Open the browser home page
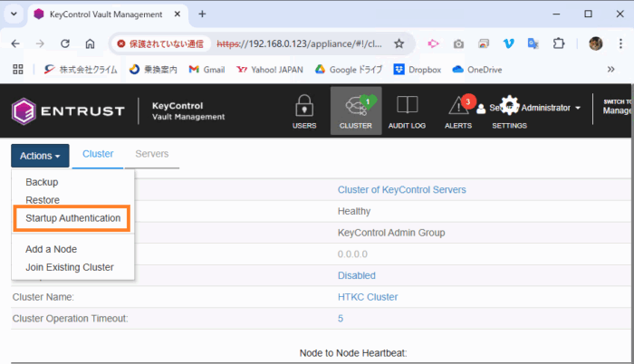 pos(90,43)
